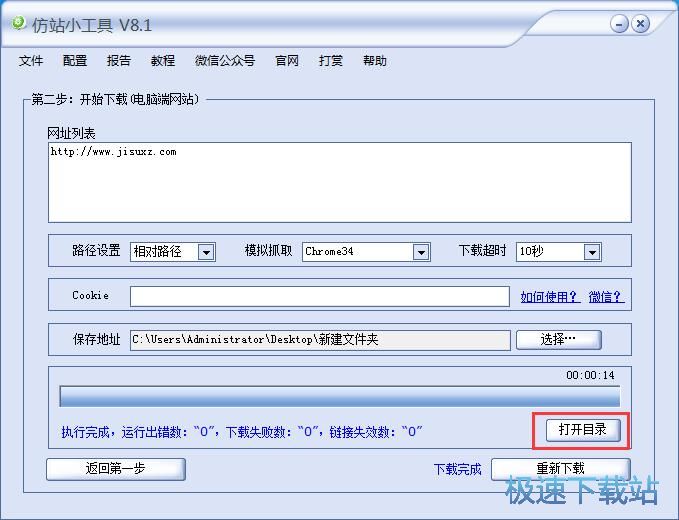Click the 仿站小工具 V8.1 title text
The width and height of the screenshot is (679, 520).
click(92, 26)
